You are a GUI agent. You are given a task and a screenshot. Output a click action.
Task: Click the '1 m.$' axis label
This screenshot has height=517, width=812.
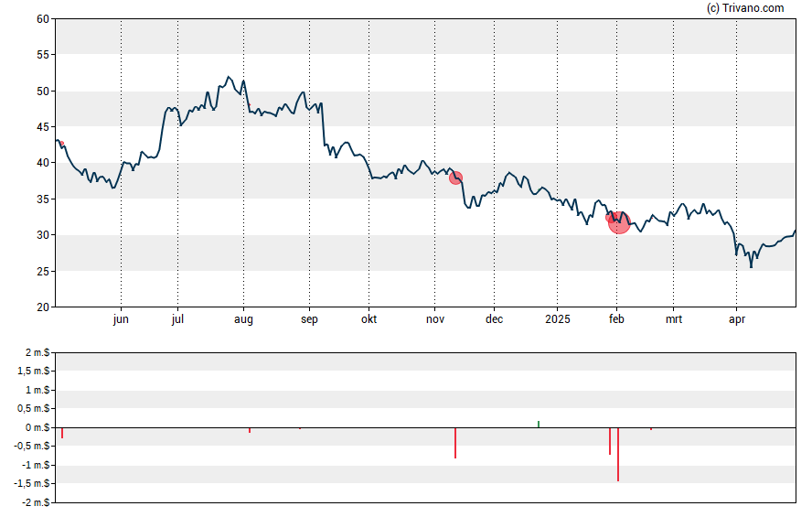(37, 390)
